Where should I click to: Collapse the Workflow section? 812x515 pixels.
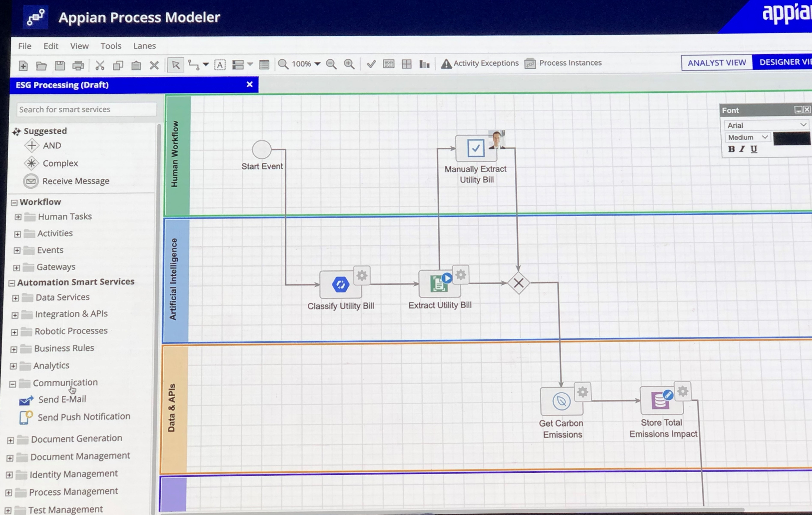pos(14,202)
